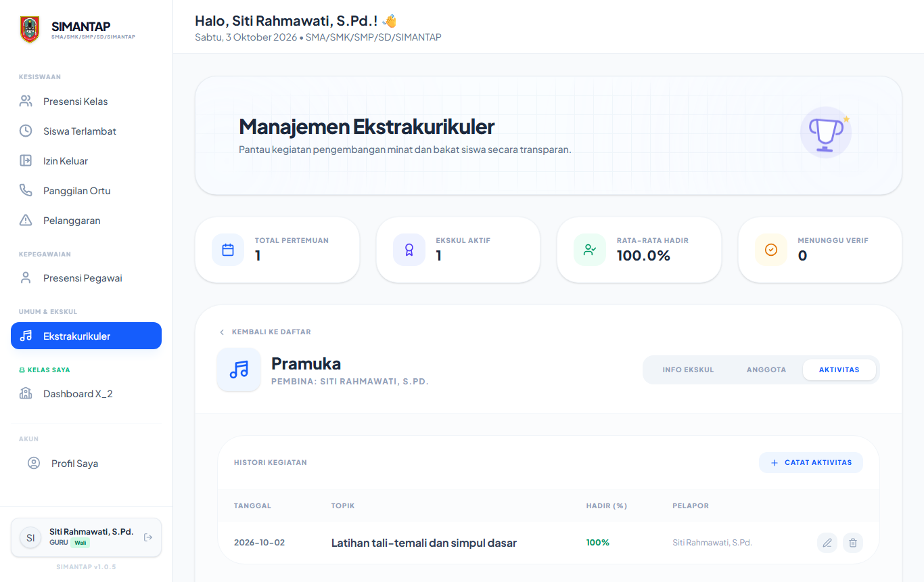Open Siswa Terlambat menu item

86,131
